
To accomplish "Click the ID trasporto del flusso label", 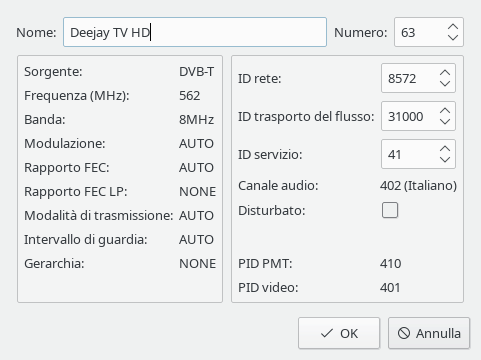I will click(306, 117).
